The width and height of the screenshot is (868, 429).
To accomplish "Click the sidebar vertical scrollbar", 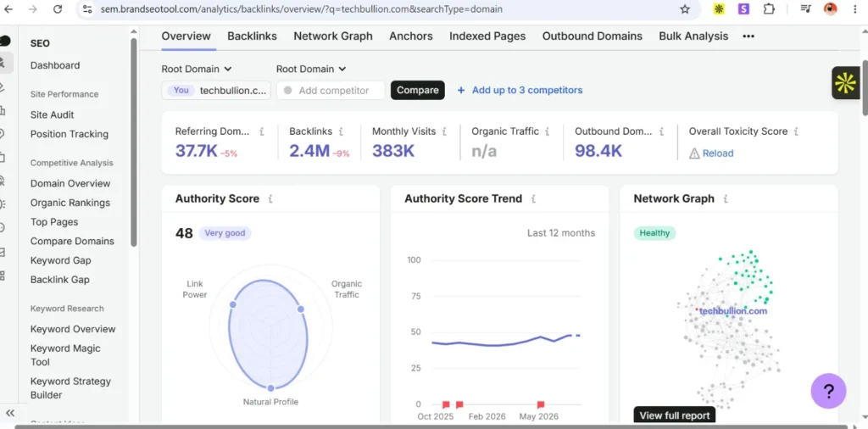I will [133, 142].
